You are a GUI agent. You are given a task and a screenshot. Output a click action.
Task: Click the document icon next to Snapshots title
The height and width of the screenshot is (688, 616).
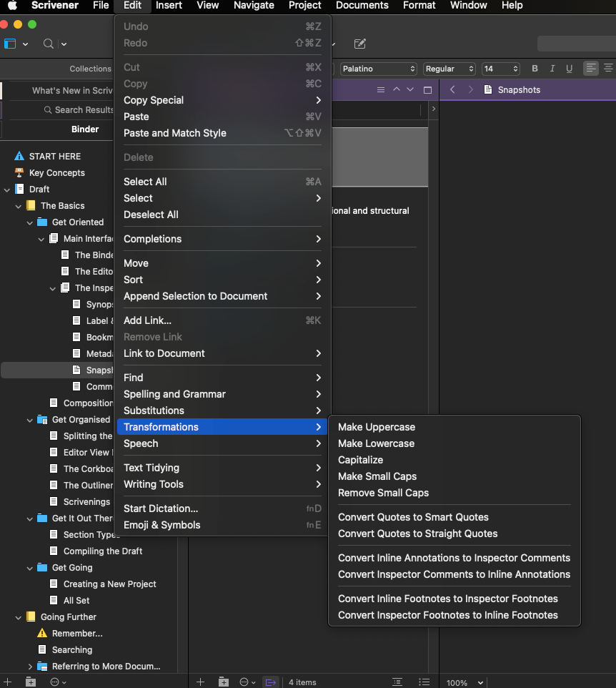click(487, 89)
